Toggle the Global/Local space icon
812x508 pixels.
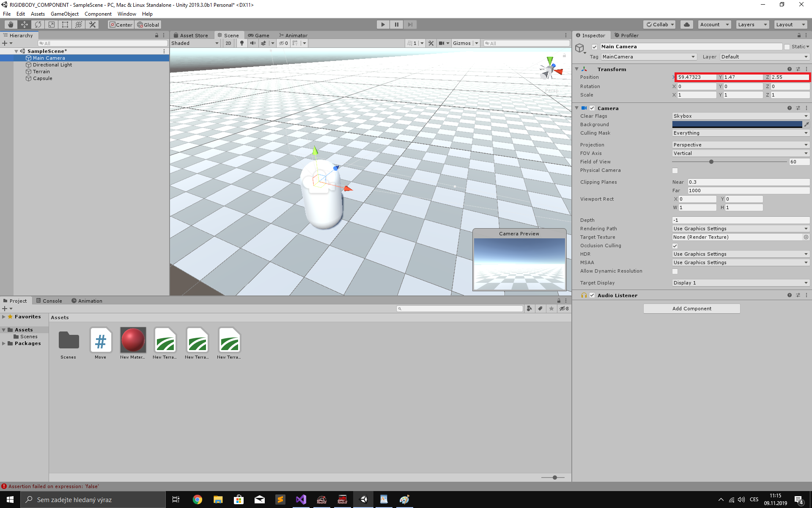click(x=147, y=25)
